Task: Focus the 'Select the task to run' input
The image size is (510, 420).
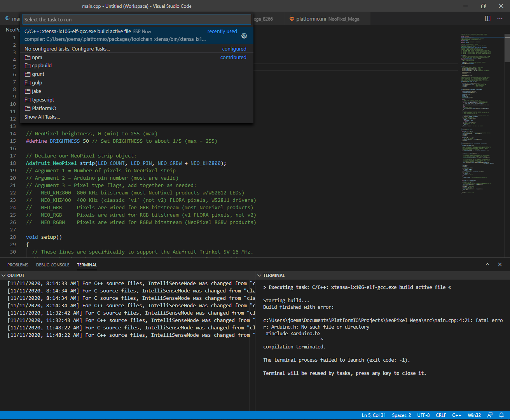Action: [137, 19]
